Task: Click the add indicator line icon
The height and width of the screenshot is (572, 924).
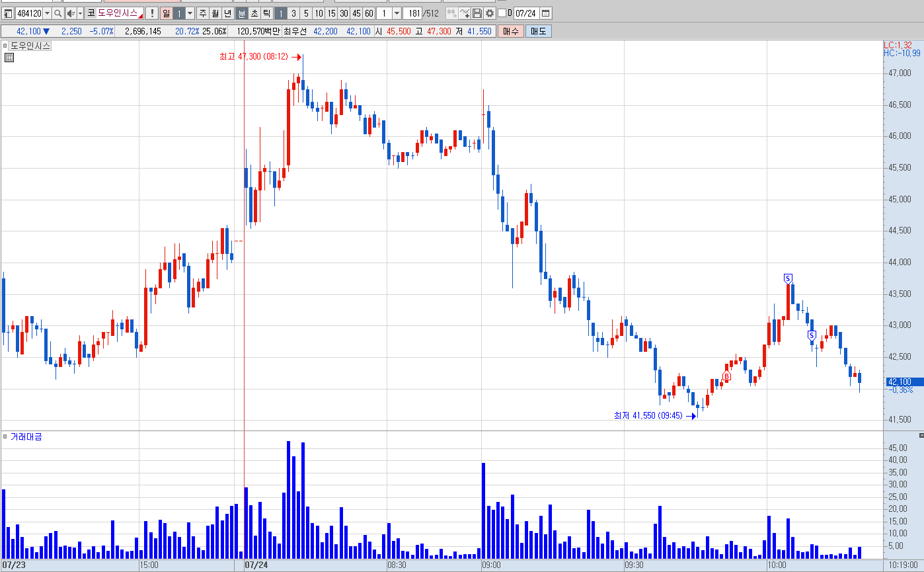Action: tap(465, 13)
